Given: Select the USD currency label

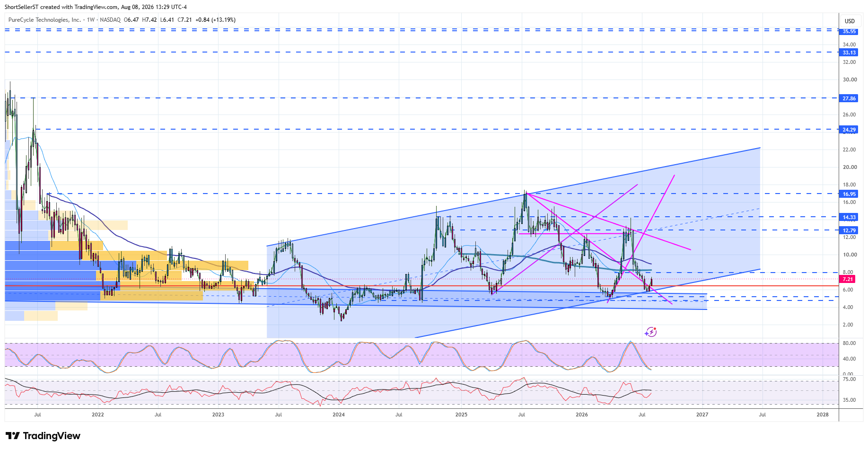Looking at the screenshot, I should pyautogui.click(x=850, y=21).
